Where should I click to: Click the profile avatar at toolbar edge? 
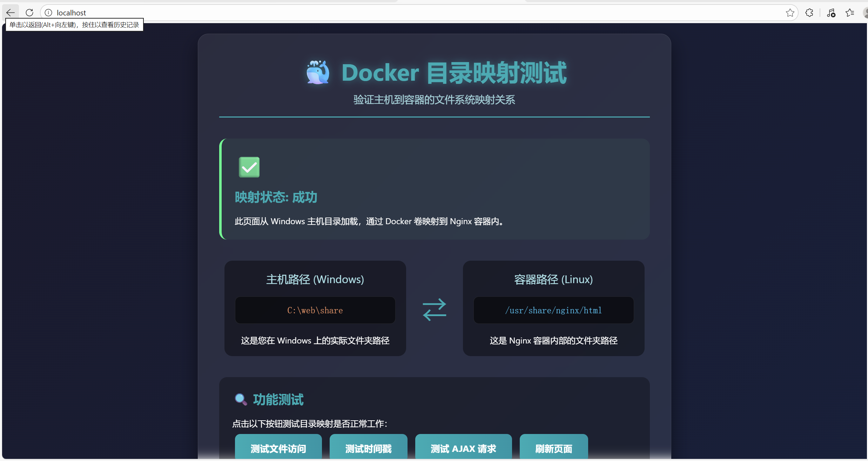tap(865, 13)
